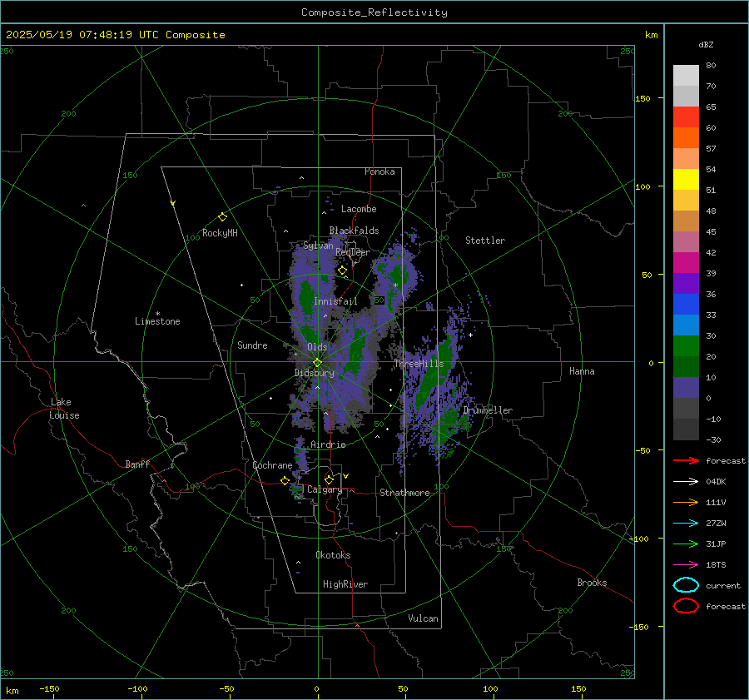Click the yellow diamond at radar center near Olds
The height and width of the screenshot is (700, 749).
(317, 363)
